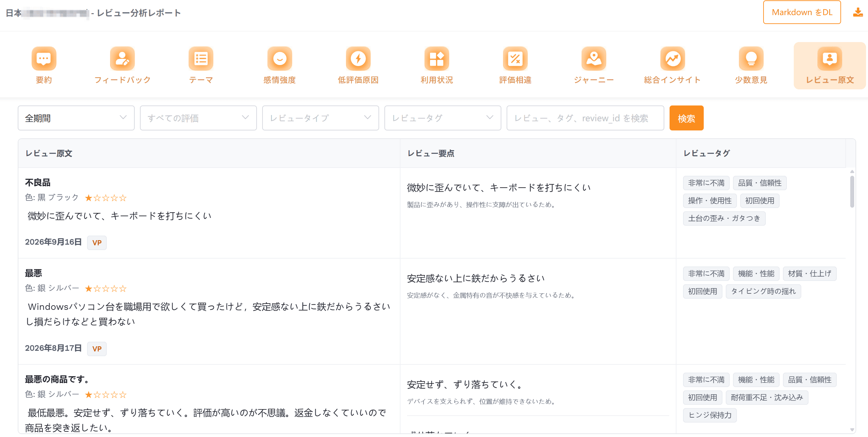
Task: Open the フィードバック section icon
Action: tap(122, 58)
